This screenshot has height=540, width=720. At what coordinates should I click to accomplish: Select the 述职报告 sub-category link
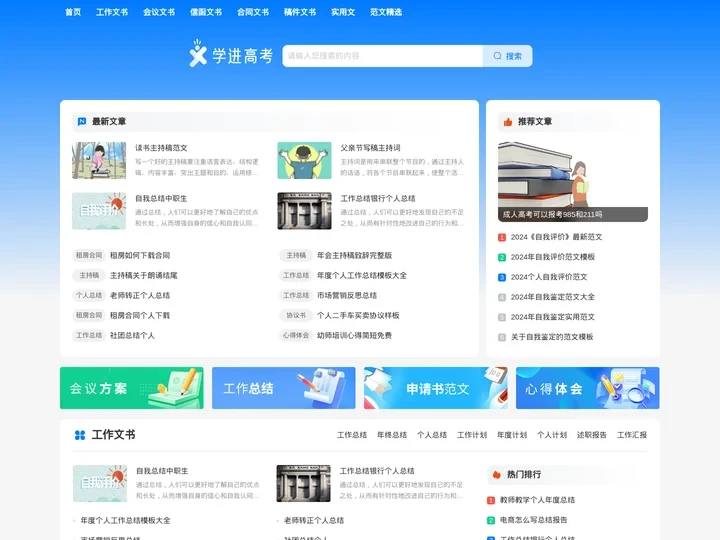click(592, 435)
